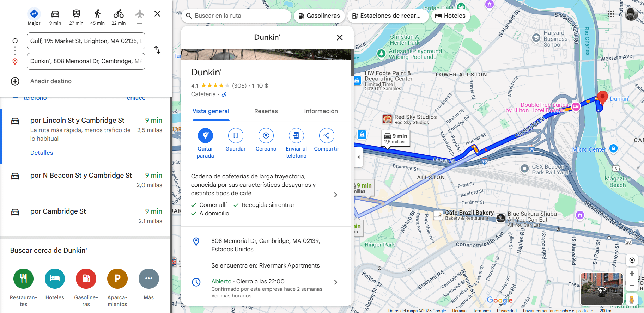Click Quitar parada icon
Viewport: 644px width, 313px height.
pyautogui.click(x=205, y=135)
